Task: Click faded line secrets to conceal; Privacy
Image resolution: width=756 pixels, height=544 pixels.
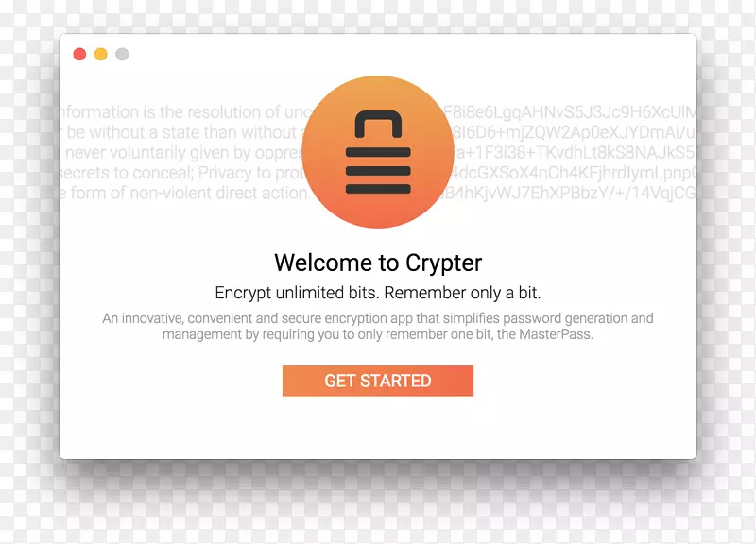Action: point(182,173)
